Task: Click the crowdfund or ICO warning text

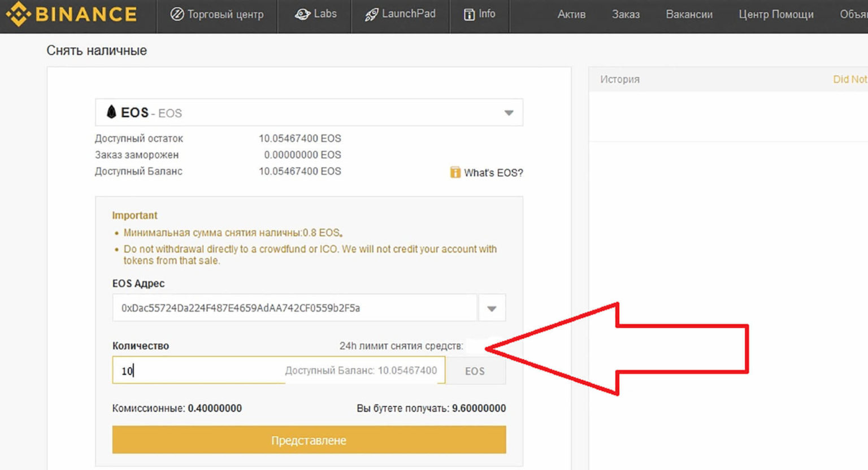Action: click(x=310, y=255)
